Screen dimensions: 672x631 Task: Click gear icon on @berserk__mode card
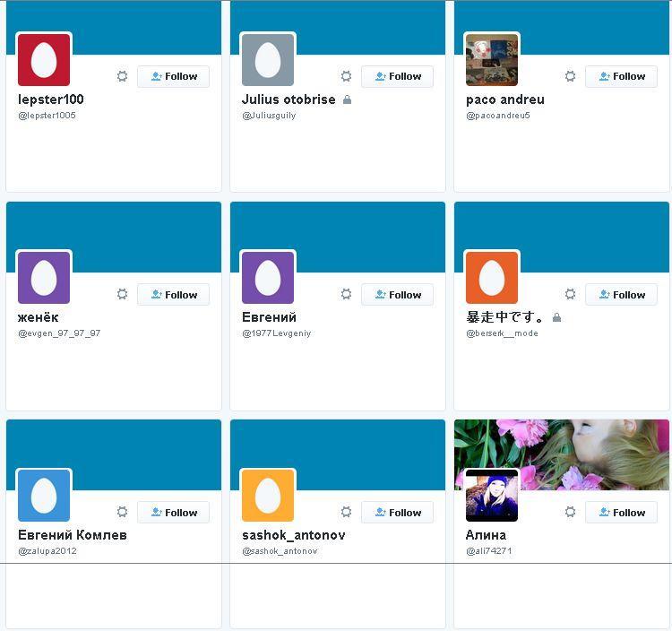coord(570,294)
